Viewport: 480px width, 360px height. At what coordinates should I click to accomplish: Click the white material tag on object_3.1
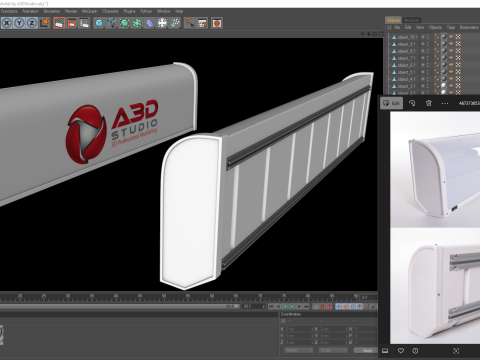[444, 86]
